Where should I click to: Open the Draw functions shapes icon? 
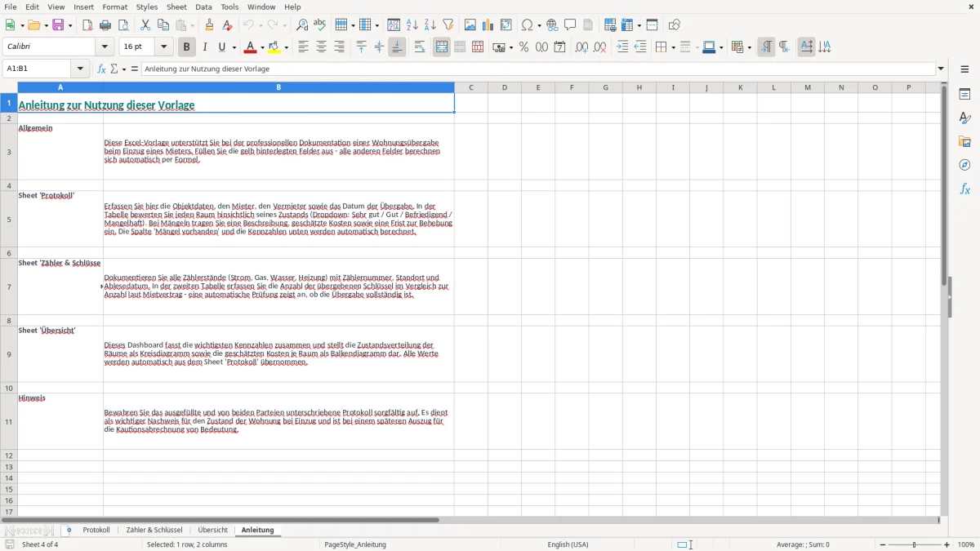[675, 25]
